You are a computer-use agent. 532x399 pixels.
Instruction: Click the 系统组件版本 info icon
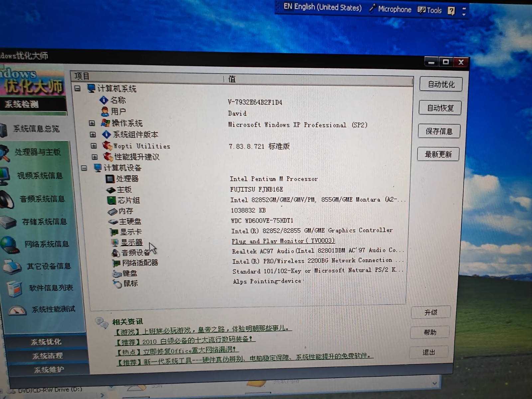point(106,134)
